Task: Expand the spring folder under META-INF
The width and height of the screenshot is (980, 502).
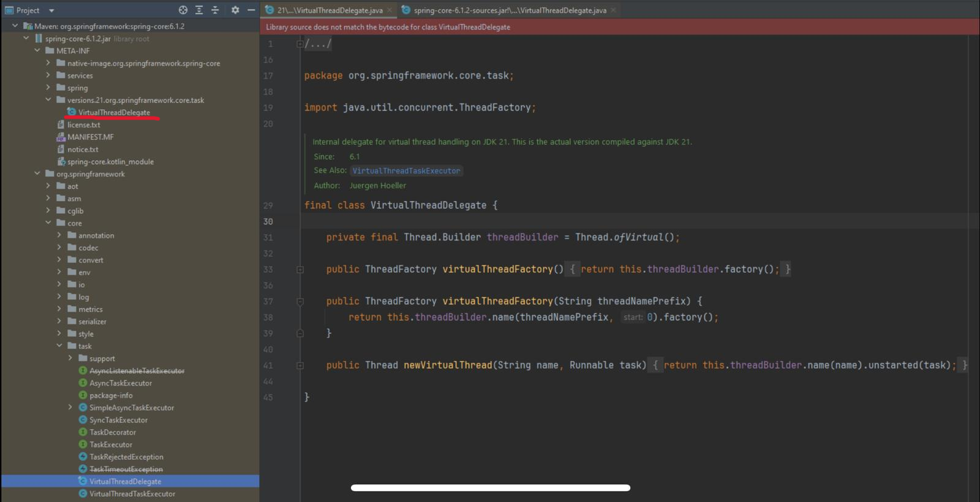Action: tap(48, 87)
